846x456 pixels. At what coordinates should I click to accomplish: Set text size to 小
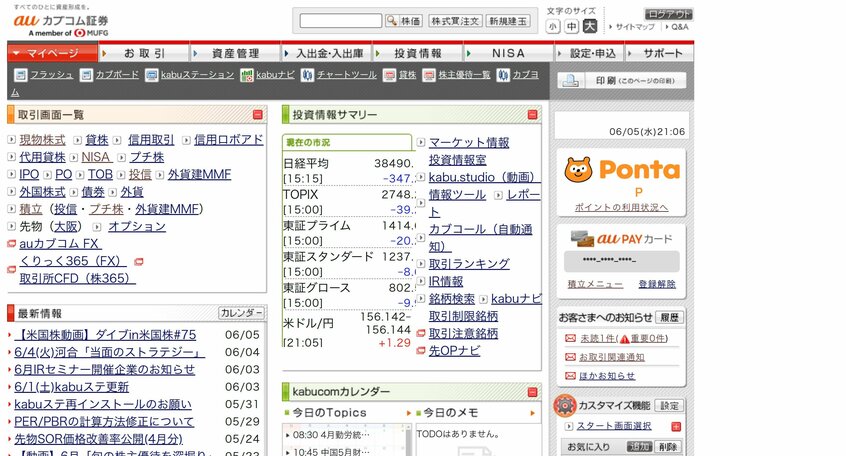(x=552, y=26)
